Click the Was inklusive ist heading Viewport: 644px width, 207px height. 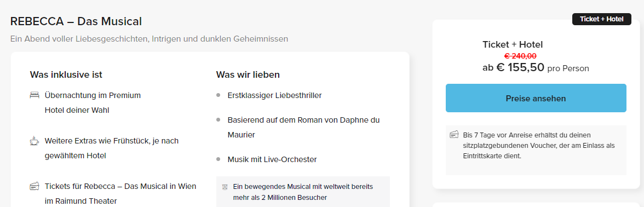[66, 74]
